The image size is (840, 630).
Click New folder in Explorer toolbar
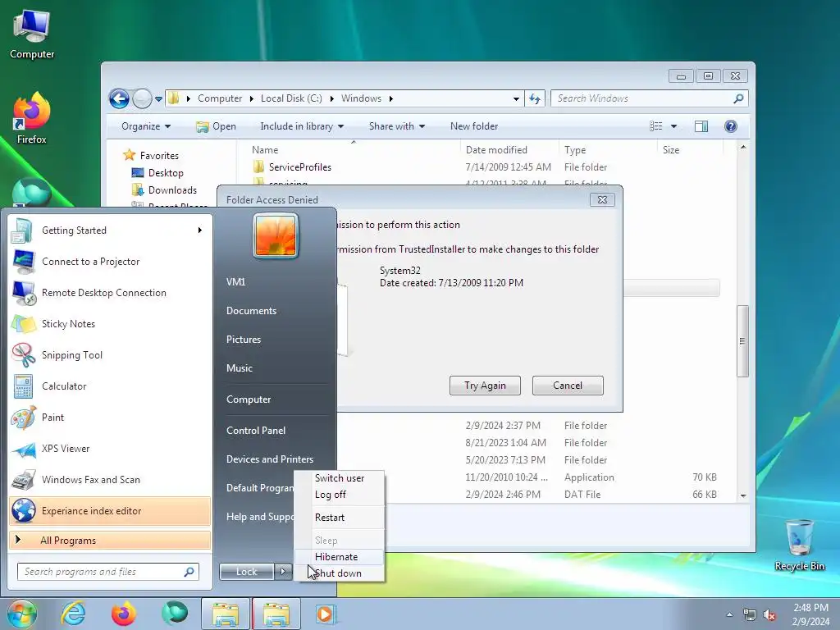pyautogui.click(x=474, y=126)
